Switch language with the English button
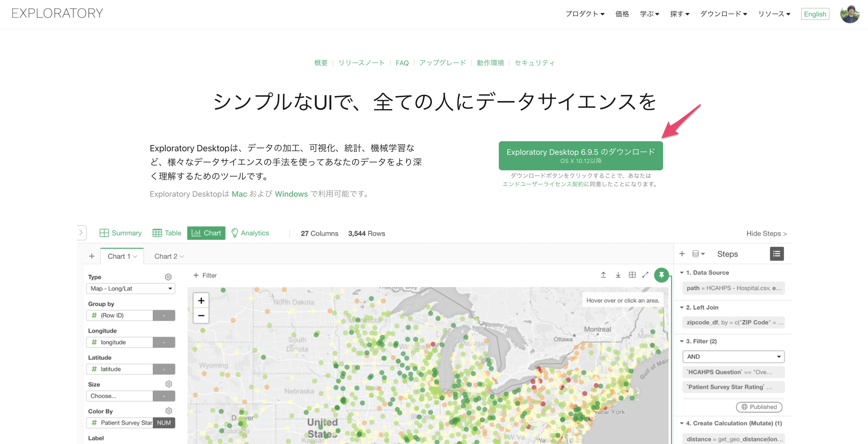This screenshot has height=444, width=868. coord(815,14)
